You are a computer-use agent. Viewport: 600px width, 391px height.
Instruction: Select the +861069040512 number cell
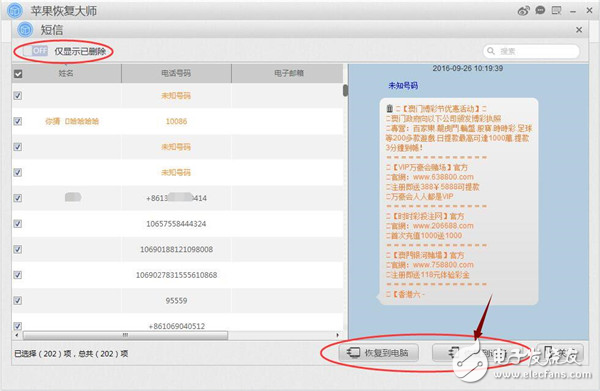176,326
